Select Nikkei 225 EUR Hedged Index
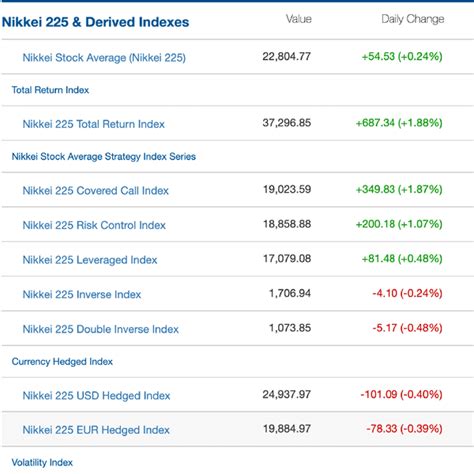 pyautogui.click(x=96, y=430)
